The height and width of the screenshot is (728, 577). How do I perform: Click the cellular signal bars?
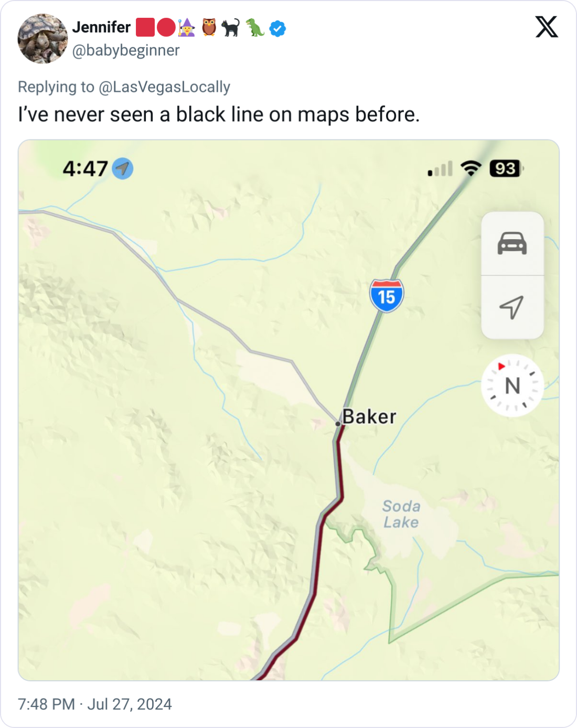coord(440,169)
